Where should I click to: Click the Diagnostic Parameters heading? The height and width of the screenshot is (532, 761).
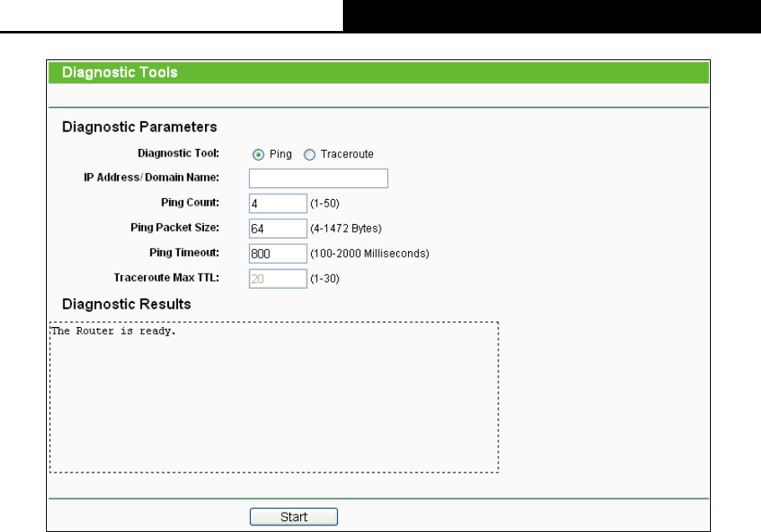tap(140, 127)
